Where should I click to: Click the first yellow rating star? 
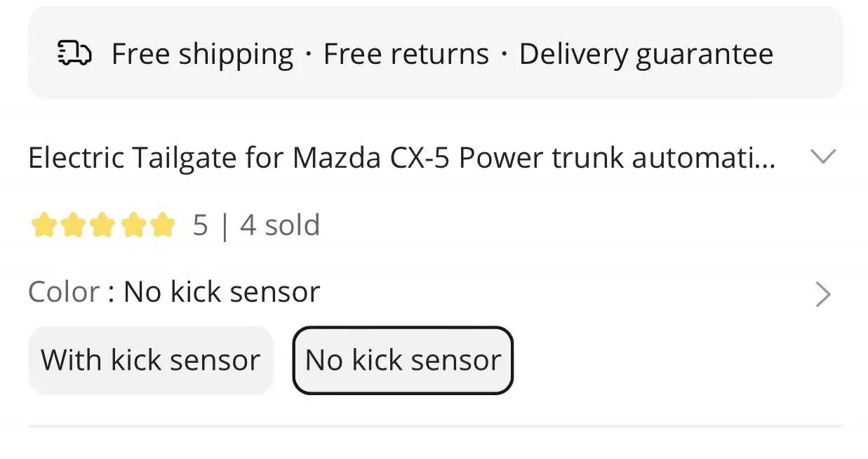click(x=44, y=225)
